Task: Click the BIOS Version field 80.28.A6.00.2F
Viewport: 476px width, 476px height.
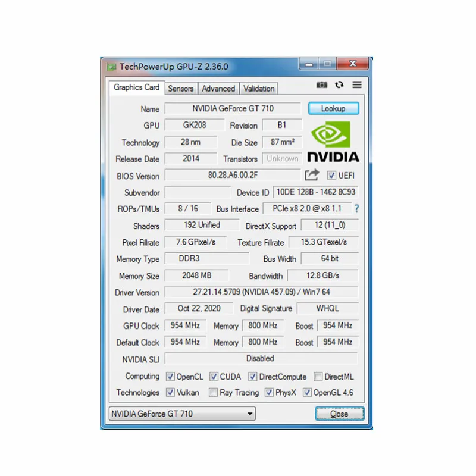Action: (233, 175)
